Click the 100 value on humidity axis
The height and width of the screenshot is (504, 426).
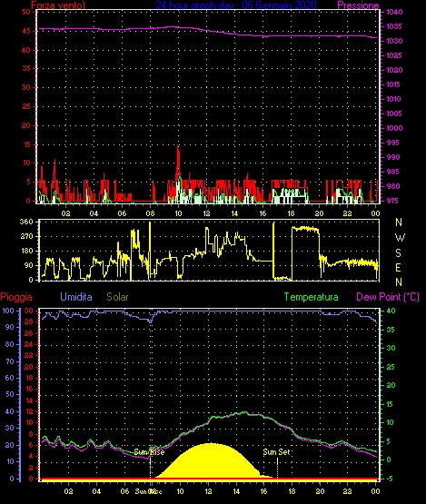pos(8,311)
